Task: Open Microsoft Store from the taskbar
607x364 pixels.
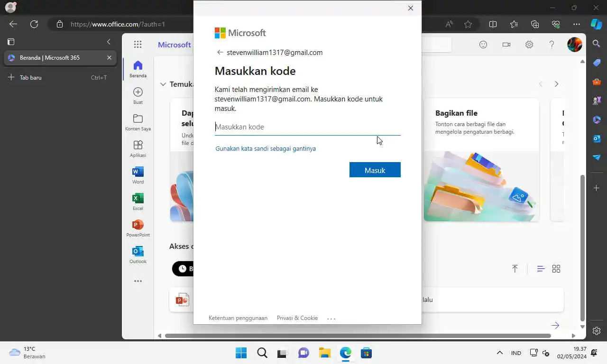Action: [x=366, y=353]
